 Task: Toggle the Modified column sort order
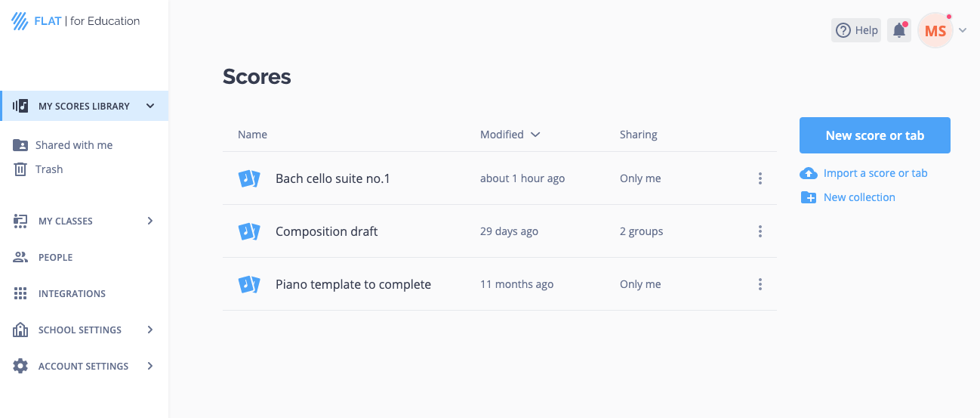pos(510,135)
